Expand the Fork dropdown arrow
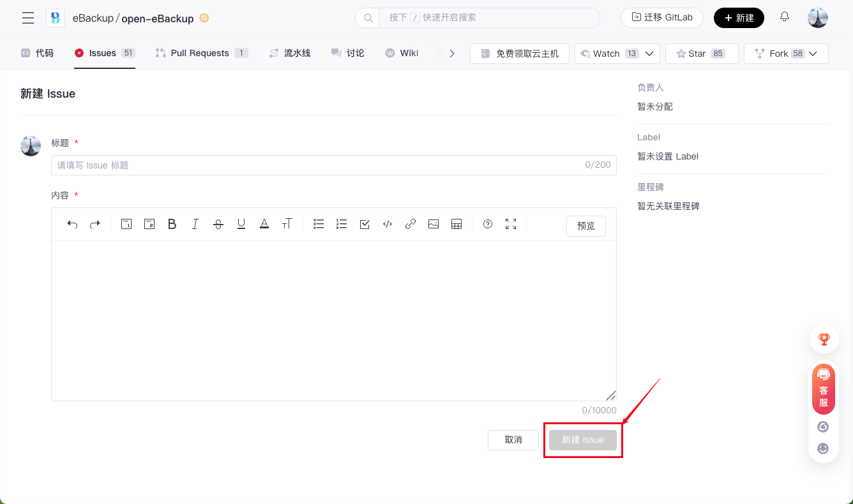This screenshot has height=504, width=853. click(x=813, y=54)
